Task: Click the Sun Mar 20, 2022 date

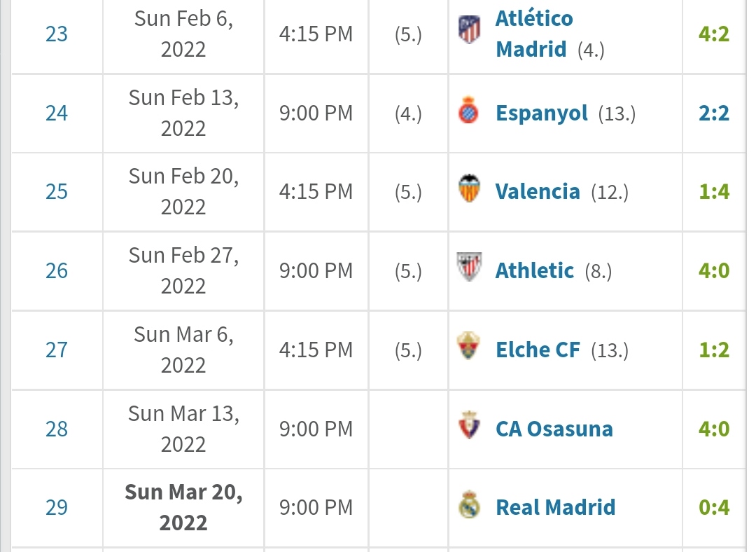Action: click(x=183, y=507)
